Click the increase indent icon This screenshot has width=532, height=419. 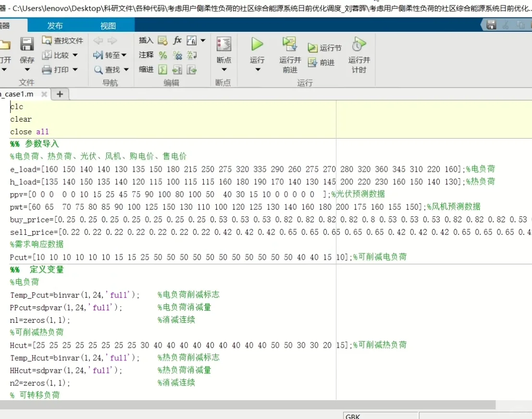[177, 70]
